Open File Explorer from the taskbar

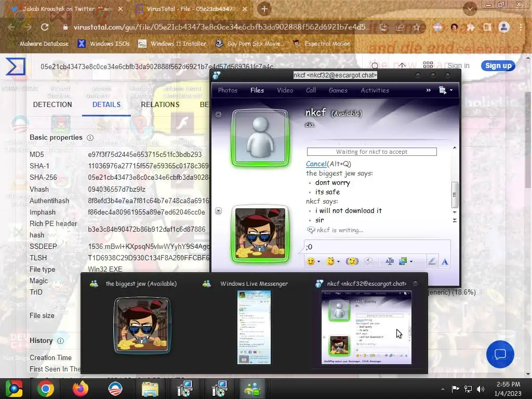pyautogui.click(x=150, y=389)
